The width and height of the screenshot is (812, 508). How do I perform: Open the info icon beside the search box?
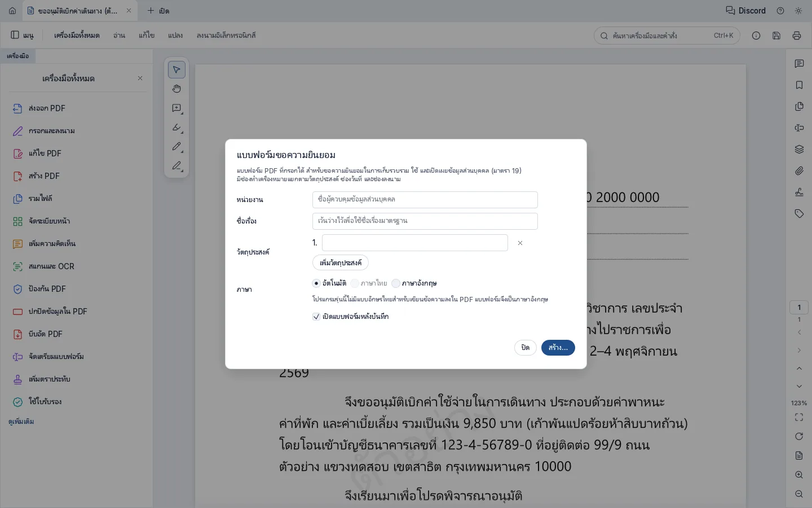coord(756,36)
